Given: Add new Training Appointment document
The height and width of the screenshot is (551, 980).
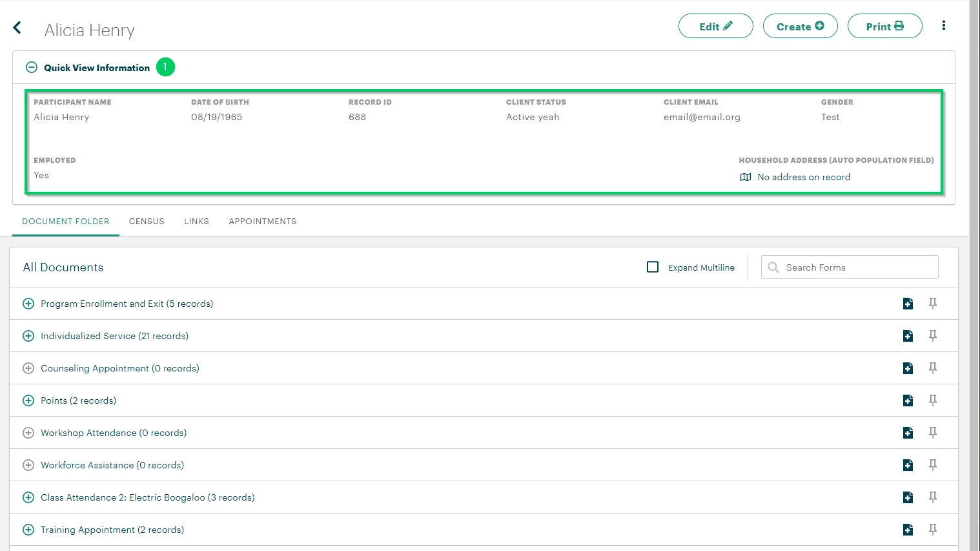Looking at the screenshot, I should (x=908, y=530).
